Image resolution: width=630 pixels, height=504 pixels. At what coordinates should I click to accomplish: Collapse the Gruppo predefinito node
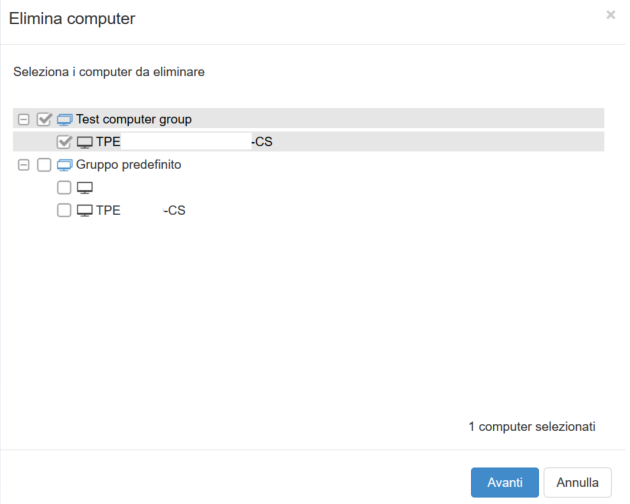(24, 165)
